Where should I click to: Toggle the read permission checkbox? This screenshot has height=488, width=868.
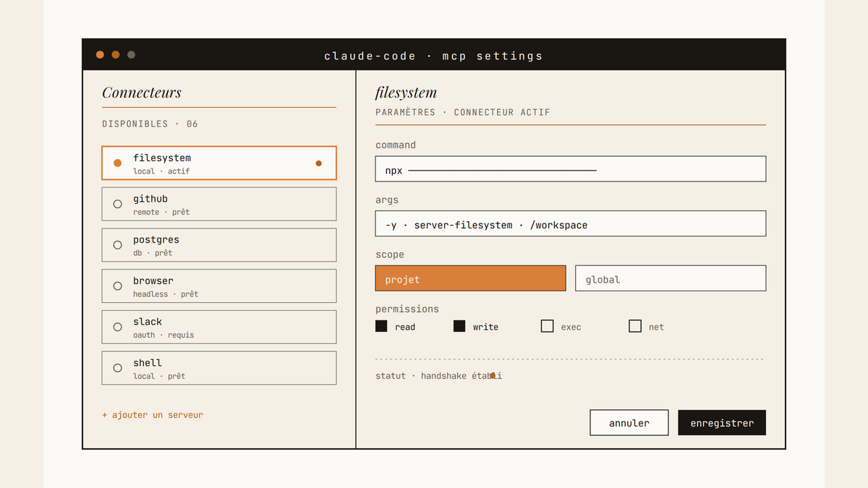[381, 326]
